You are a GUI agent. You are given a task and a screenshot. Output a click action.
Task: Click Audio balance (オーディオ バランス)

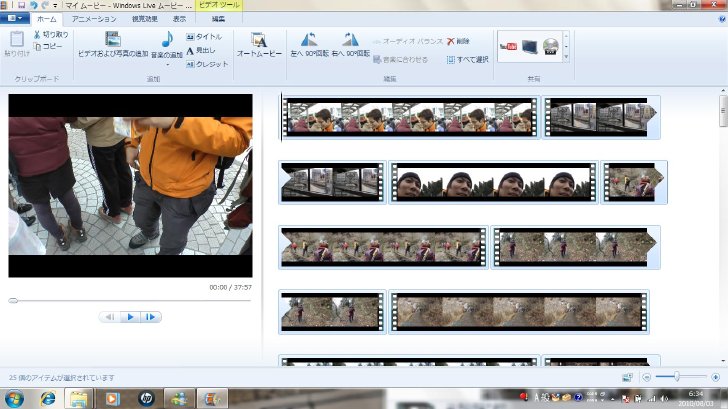coord(408,41)
